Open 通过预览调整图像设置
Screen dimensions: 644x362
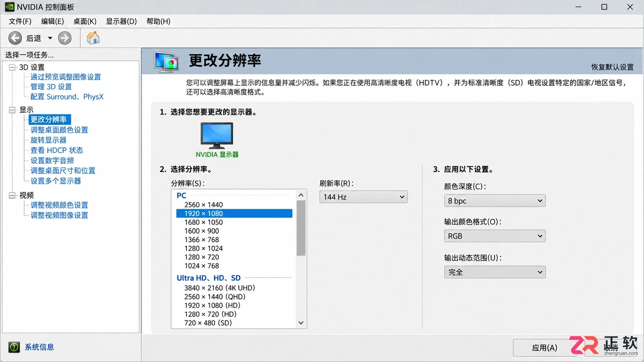tap(66, 77)
